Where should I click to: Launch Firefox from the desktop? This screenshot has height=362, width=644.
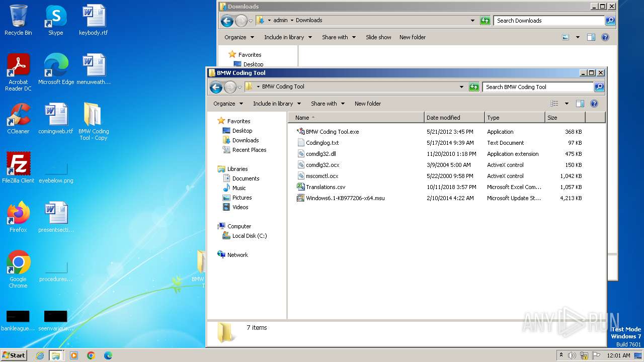tap(18, 217)
